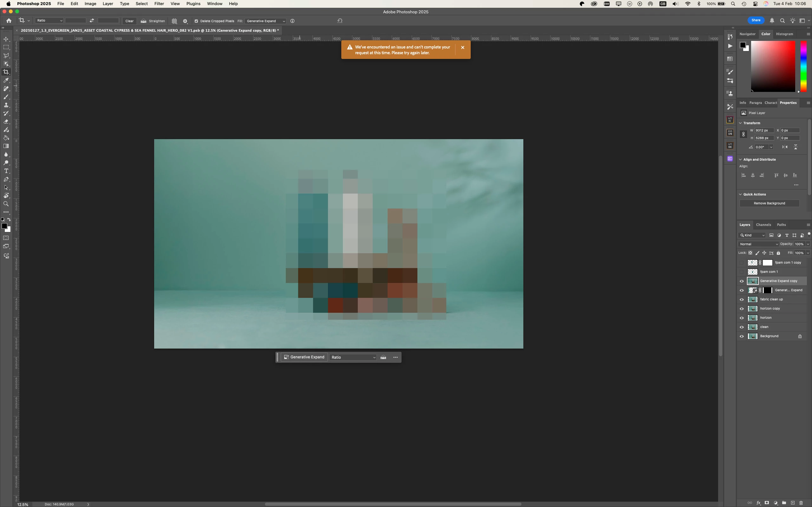Click the delete layer trash icon
The image size is (812, 507).
coord(801,503)
